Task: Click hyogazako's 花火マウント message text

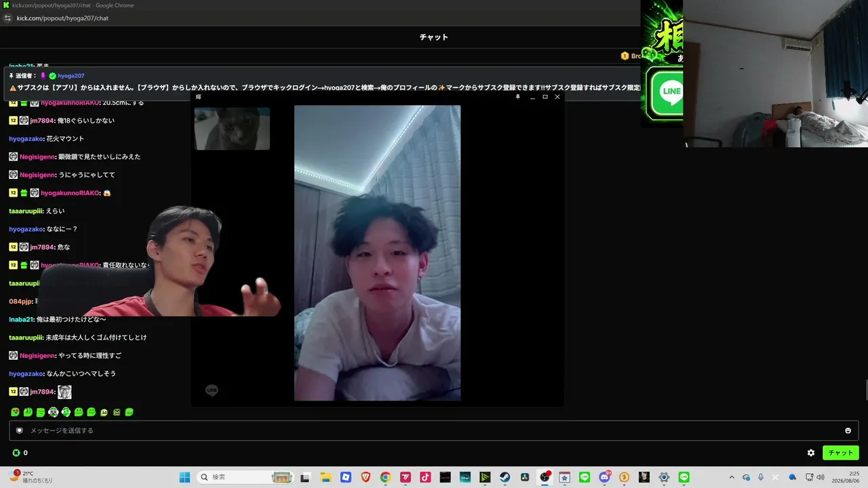Action: pyautogui.click(x=65, y=139)
